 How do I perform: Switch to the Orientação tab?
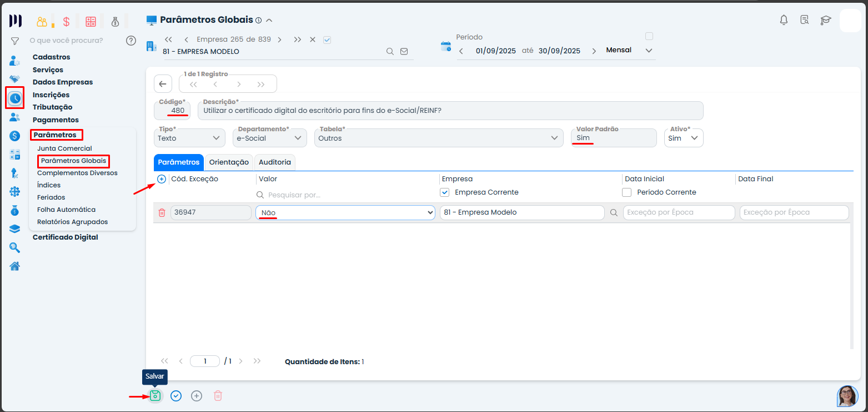click(x=229, y=162)
